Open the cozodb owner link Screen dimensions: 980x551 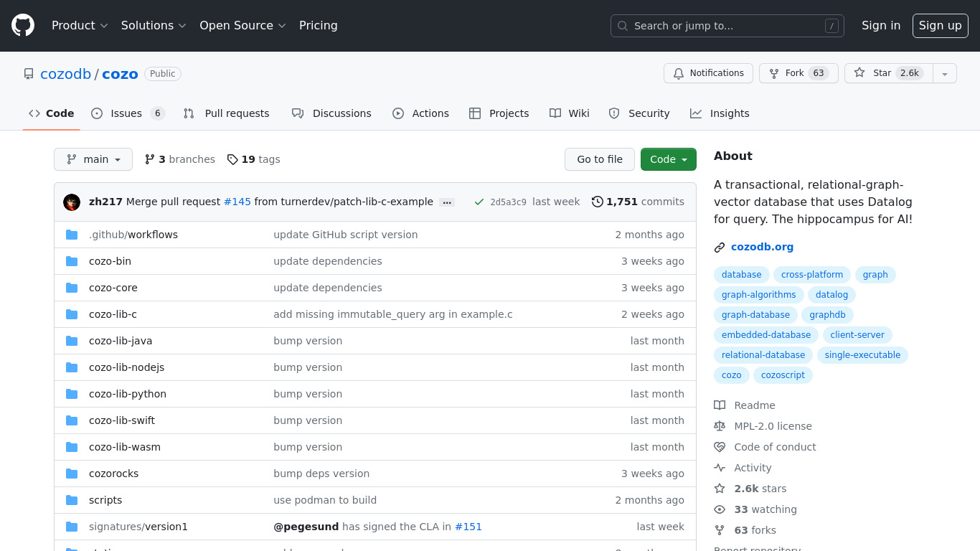pyautogui.click(x=66, y=74)
